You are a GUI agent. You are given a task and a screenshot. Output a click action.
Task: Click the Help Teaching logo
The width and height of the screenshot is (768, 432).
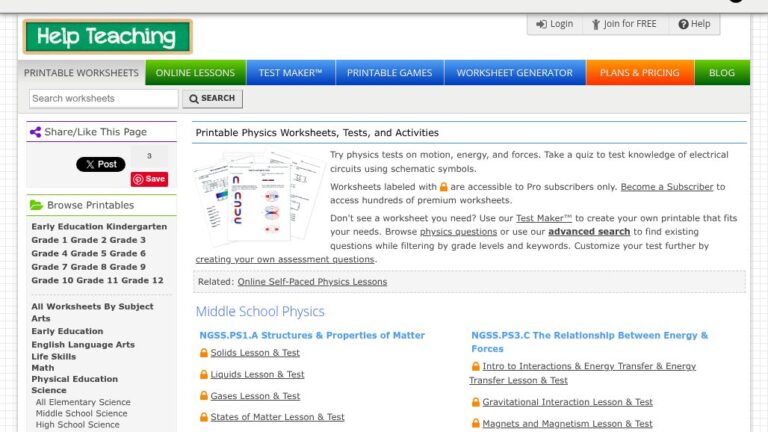(107, 37)
